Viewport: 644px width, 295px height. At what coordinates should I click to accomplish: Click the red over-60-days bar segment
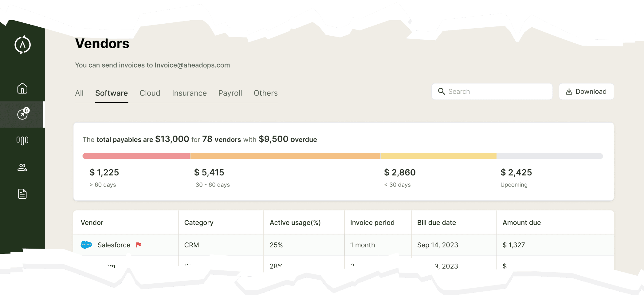pos(136,156)
